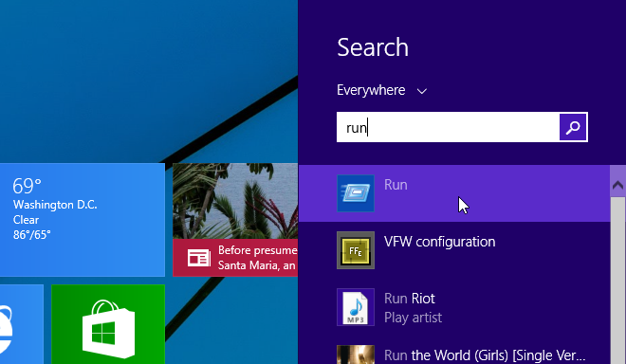Open the VFW configuration icon

356,250
